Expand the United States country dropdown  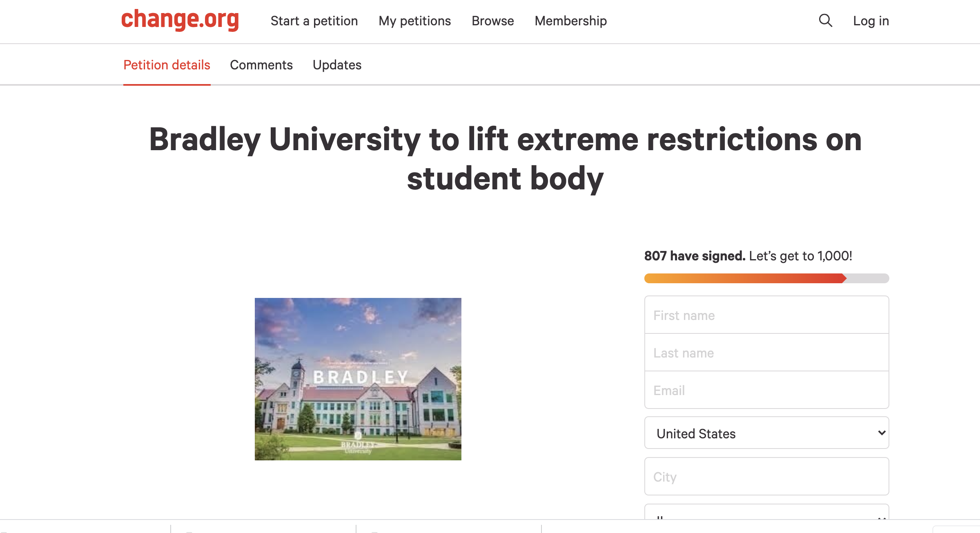click(766, 433)
